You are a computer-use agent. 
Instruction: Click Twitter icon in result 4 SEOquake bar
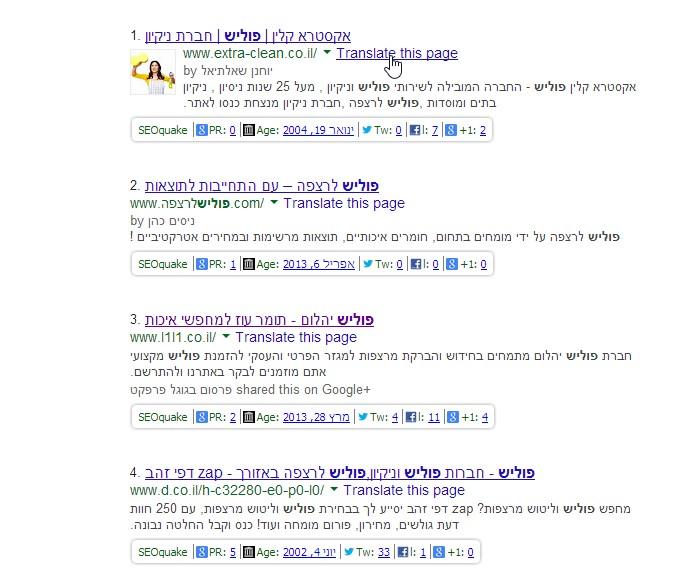(349, 552)
